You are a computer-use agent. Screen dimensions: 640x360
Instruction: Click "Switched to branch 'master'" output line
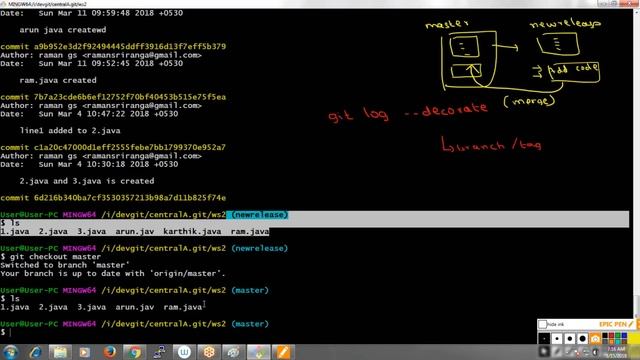(x=65, y=265)
